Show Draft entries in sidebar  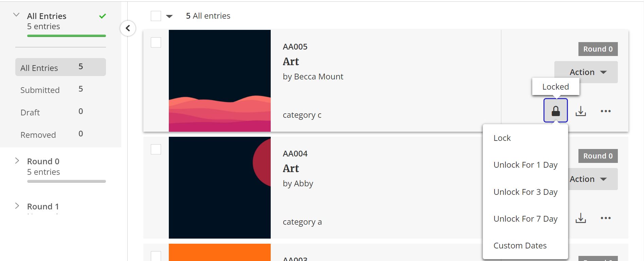(60, 112)
